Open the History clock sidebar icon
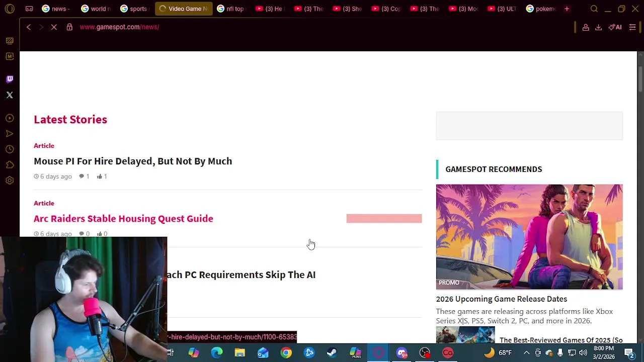 [x=10, y=149]
